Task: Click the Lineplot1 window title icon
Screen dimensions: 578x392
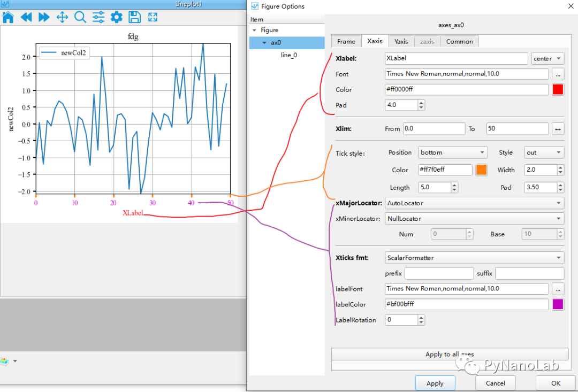Action: pos(5,4)
